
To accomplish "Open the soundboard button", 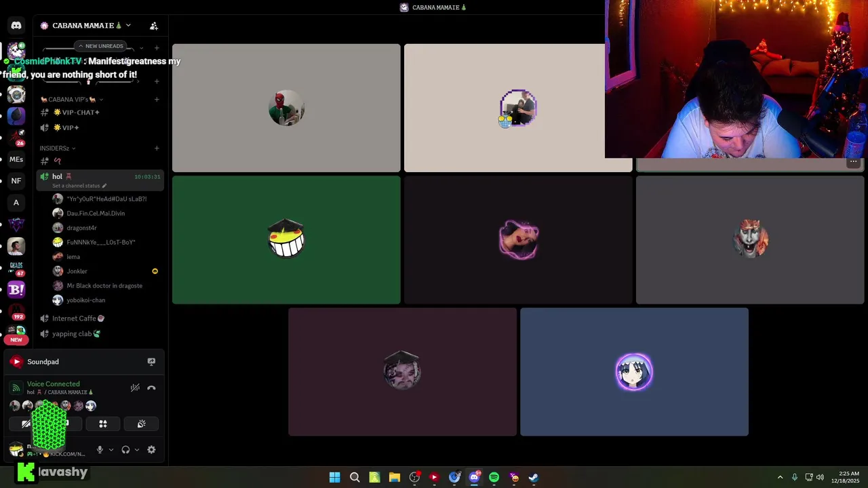I will [141, 424].
